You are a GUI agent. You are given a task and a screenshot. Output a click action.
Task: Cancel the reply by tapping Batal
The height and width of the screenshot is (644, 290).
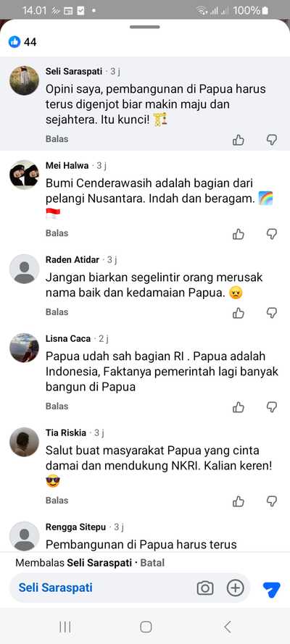pos(152,563)
